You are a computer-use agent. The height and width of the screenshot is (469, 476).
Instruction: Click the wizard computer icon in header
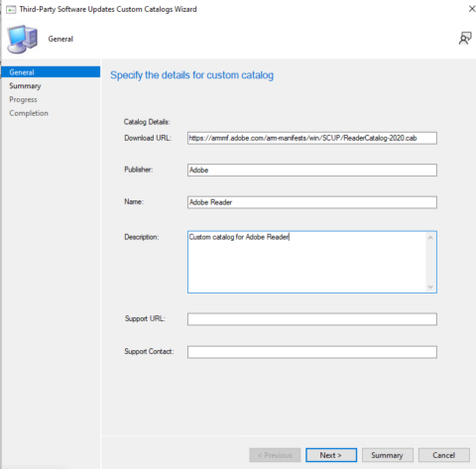coord(23,40)
